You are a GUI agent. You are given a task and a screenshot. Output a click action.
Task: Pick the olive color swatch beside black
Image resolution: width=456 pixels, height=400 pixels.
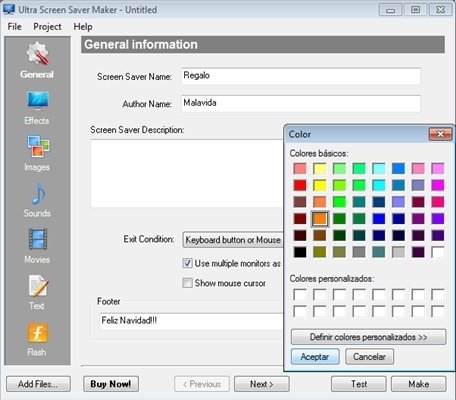tap(320, 252)
